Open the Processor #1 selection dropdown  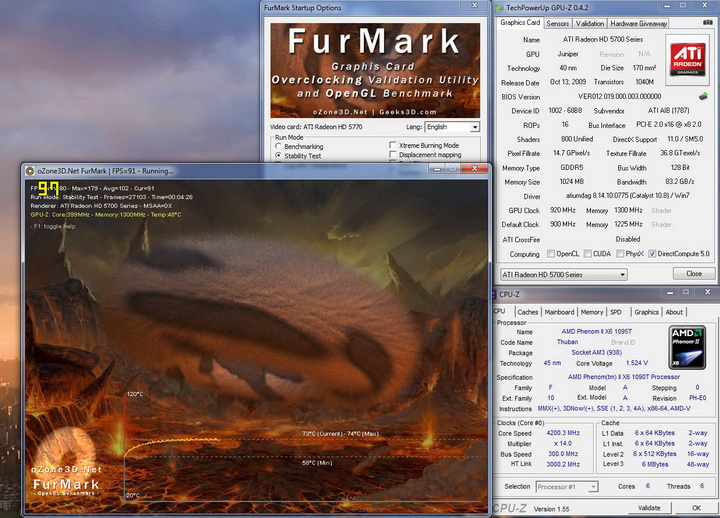pos(567,487)
